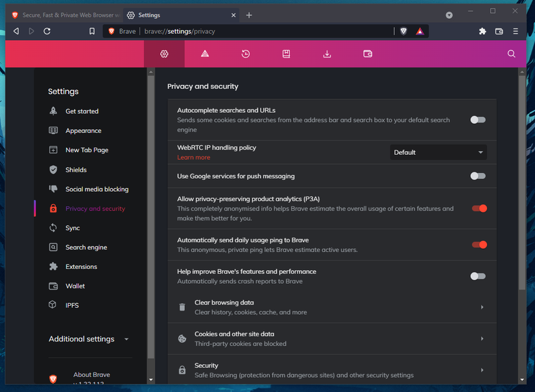Click the Learn more link under WebRTC
Screen dimensions: 535x392
click(193, 157)
